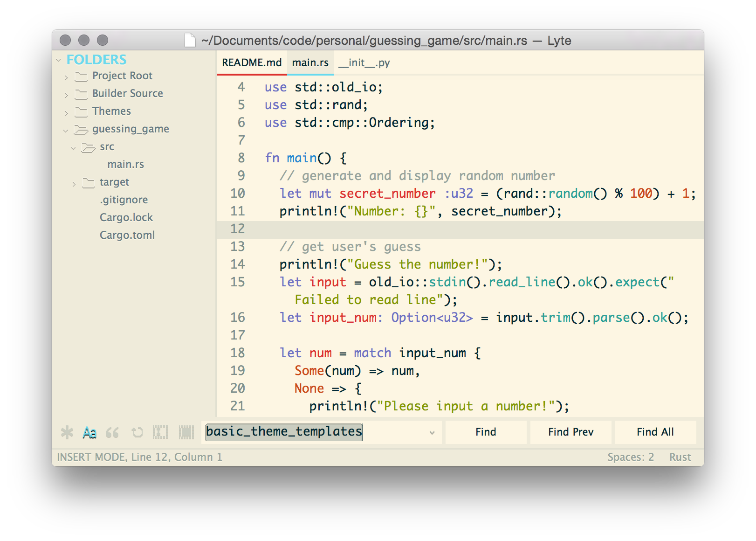Click the Find button
Screen dimensions: 756x541
click(486, 432)
